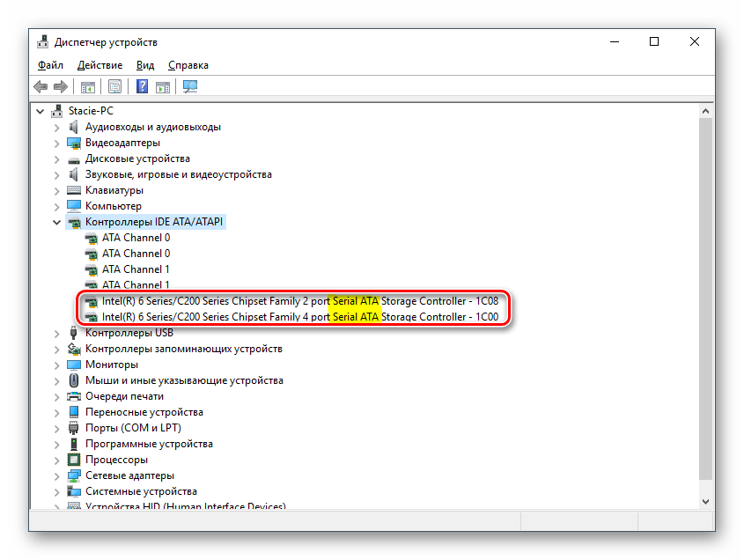
Task: Minimize the Диспетчер устройств window
Action: 615,41
